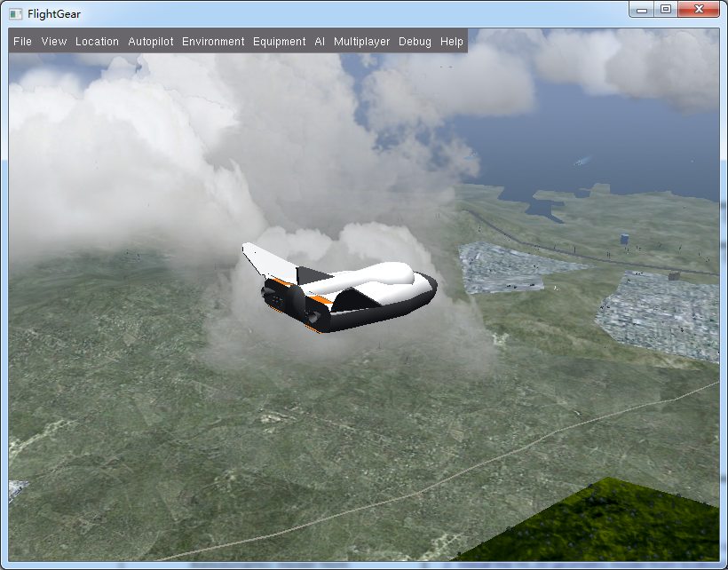Image resolution: width=728 pixels, height=570 pixels.
Task: Minimize the FlightGear window
Action: coord(643,10)
